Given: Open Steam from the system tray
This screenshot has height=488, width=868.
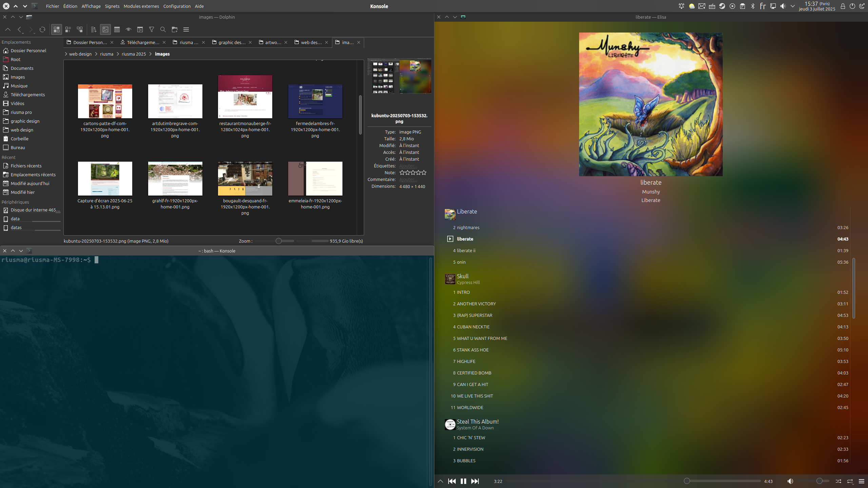Looking at the screenshot, I should point(722,6).
